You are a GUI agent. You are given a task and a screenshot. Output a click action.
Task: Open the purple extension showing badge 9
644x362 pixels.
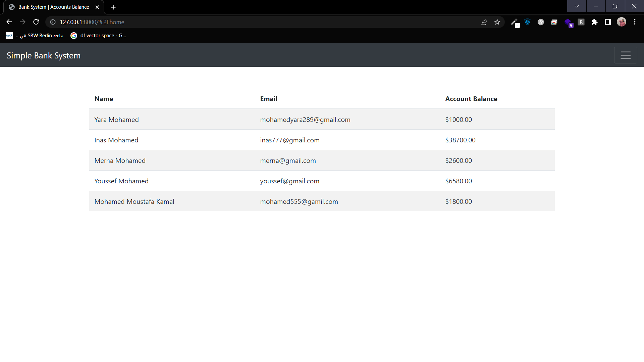[x=569, y=22]
